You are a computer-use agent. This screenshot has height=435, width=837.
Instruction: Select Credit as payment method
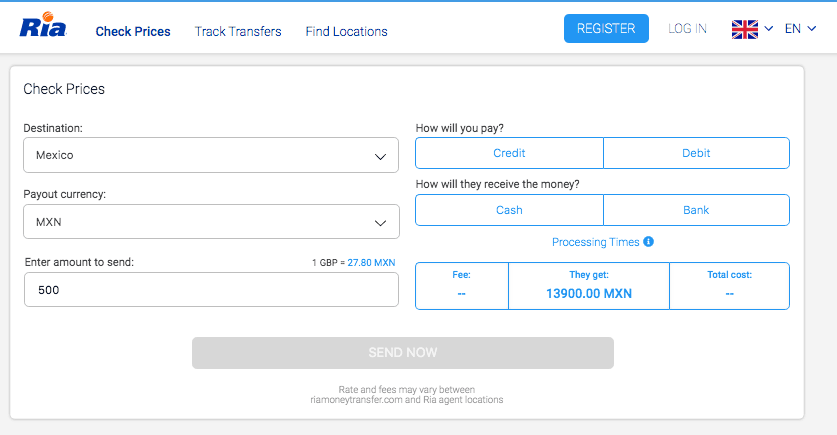click(509, 153)
